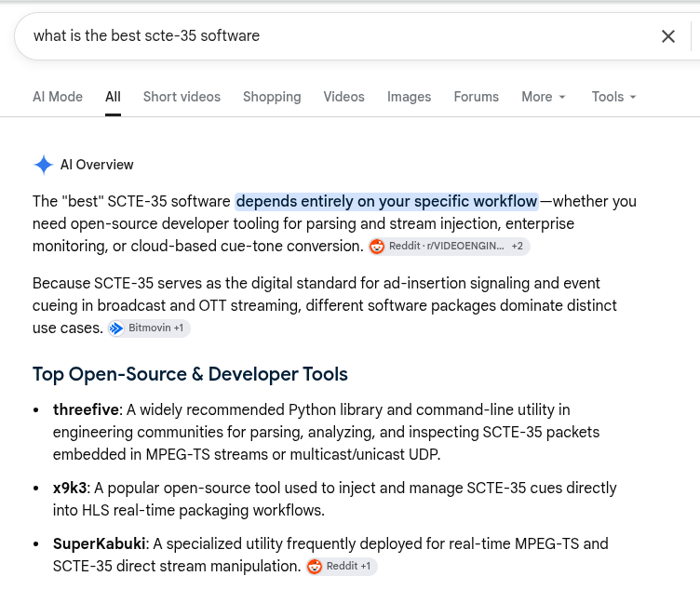Click the bold 'threefive' term

click(x=86, y=409)
